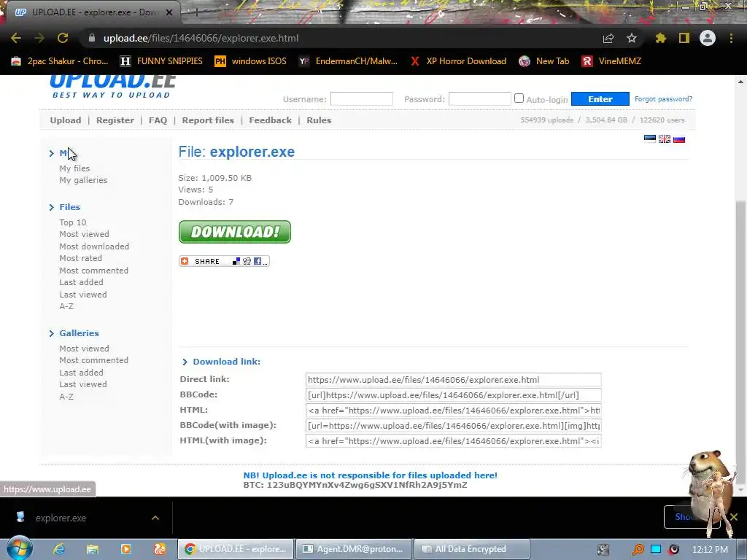Open Most rated files link
This screenshot has height=560, width=747.
80,258
